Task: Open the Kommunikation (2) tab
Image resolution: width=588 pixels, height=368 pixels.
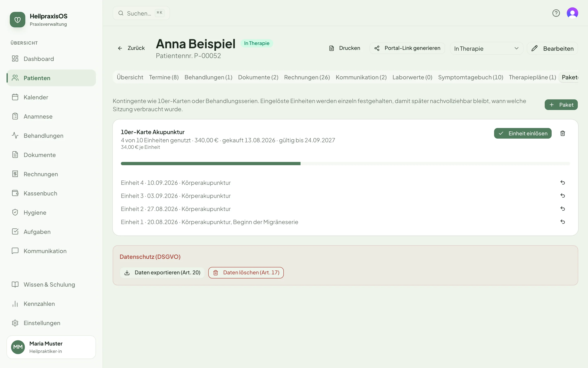Action: coord(361,77)
